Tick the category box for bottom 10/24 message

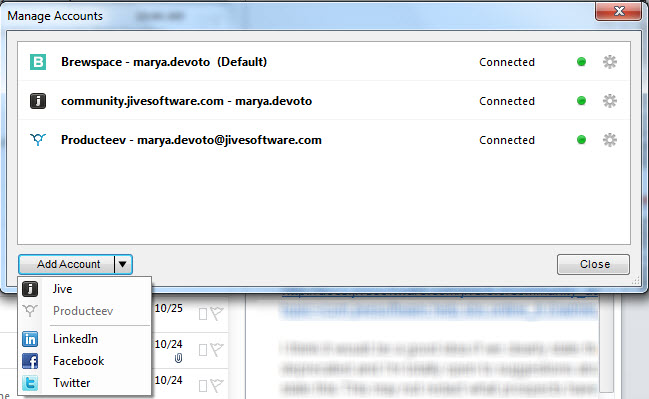[x=203, y=386]
